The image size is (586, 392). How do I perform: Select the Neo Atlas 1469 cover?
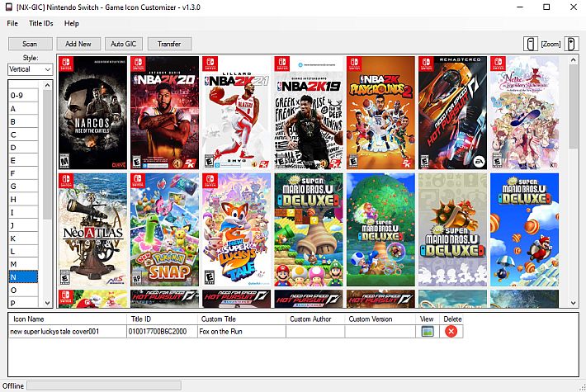(92, 229)
